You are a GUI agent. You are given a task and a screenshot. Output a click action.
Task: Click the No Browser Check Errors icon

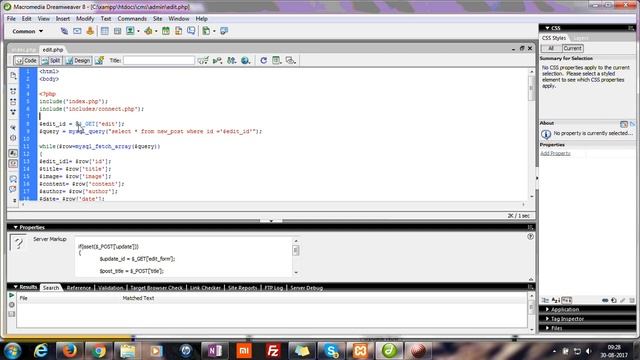pyautogui.click(x=203, y=60)
